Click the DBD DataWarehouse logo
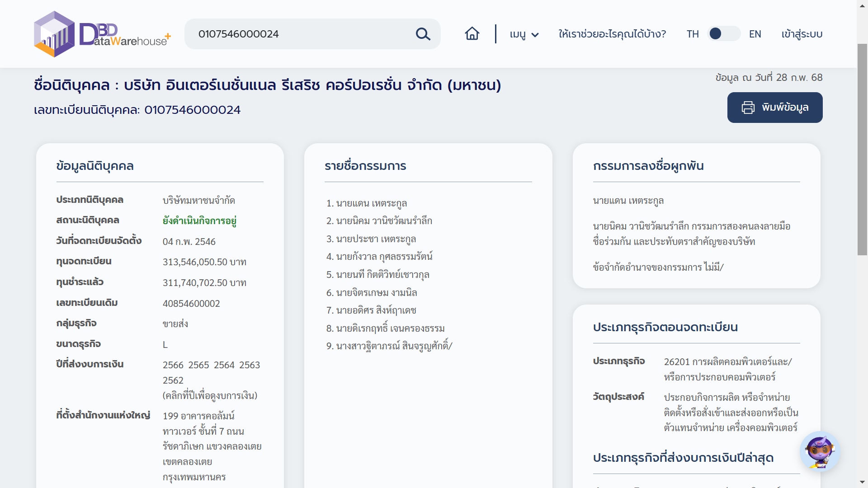The image size is (868, 488). coord(102,34)
